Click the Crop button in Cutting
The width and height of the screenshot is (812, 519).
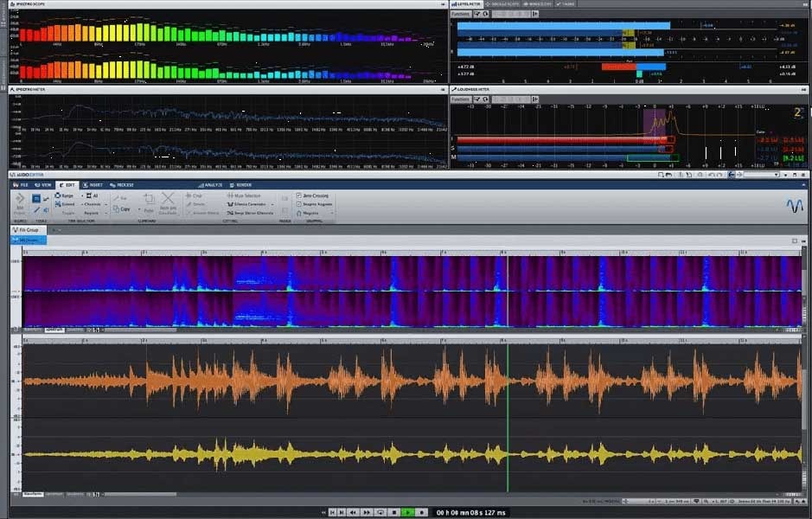coord(195,195)
